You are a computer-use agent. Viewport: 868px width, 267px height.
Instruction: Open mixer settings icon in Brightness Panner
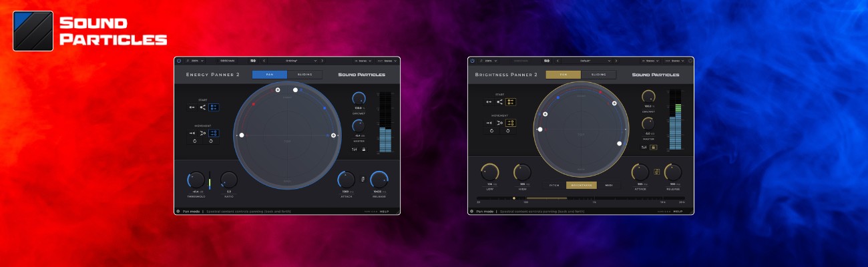[644, 148]
